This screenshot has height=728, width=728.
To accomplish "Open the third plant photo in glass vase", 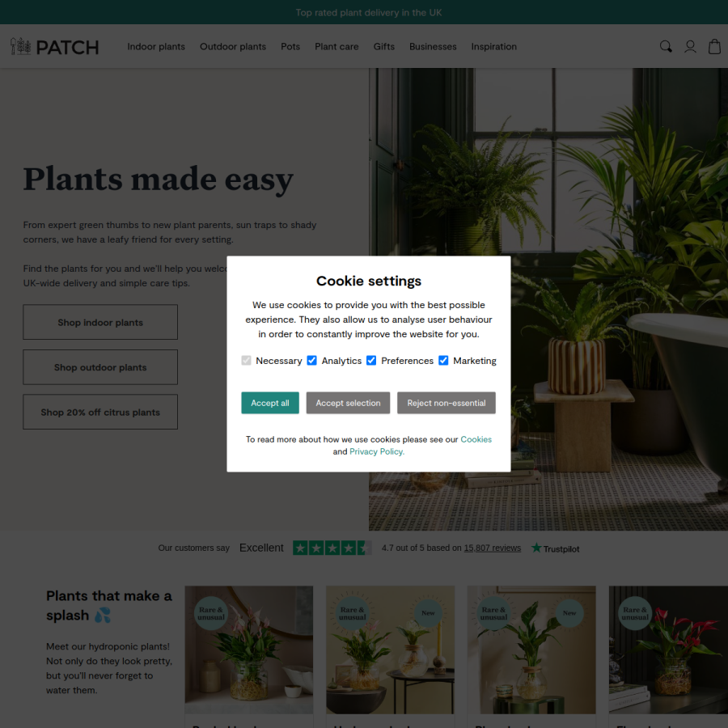I will pos(531,650).
